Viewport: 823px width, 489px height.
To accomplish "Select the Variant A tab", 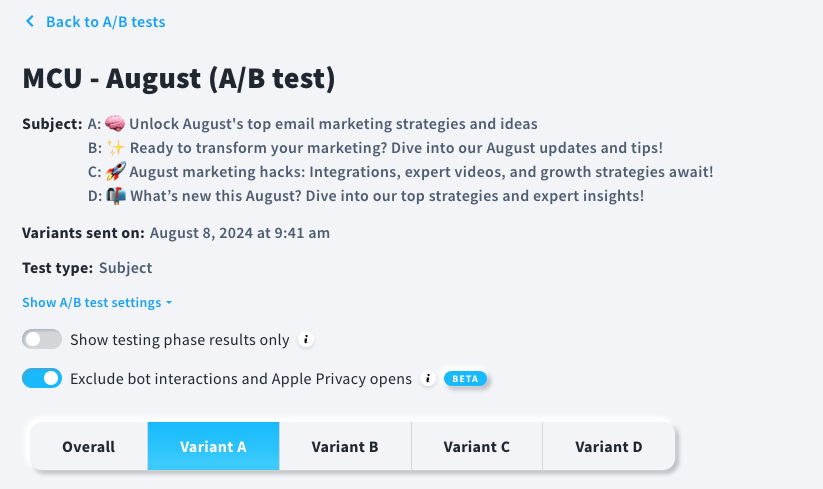I will [213, 447].
